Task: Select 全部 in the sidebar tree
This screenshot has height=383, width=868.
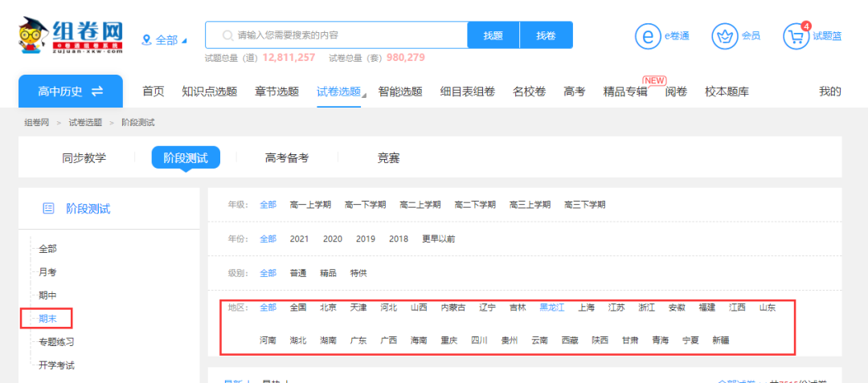Action: click(47, 249)
